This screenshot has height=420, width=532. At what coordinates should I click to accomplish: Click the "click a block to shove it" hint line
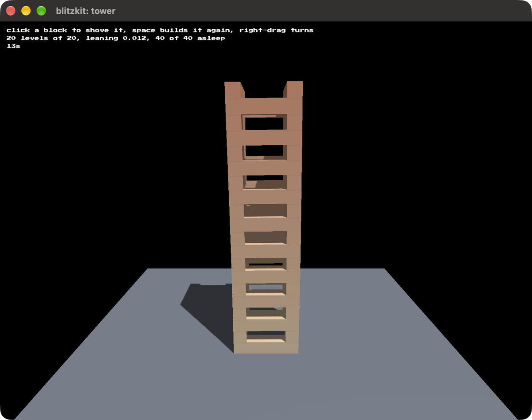pos(160,30)
